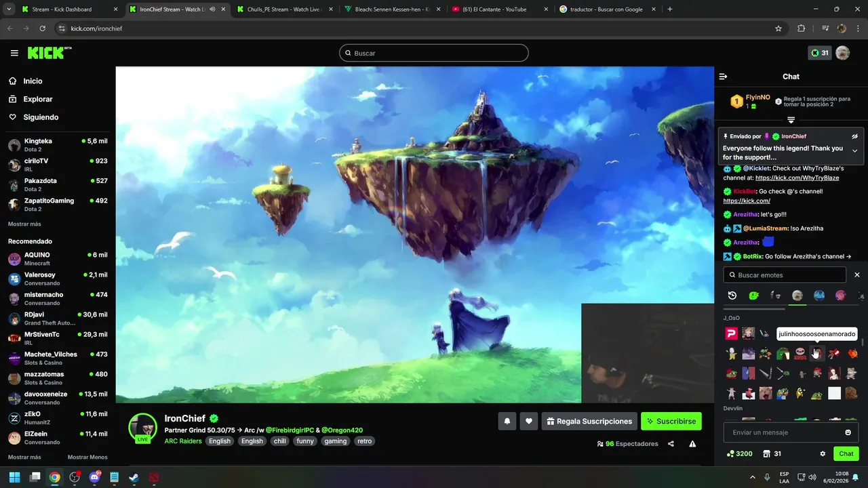
Task: Click the Kick search bar Buscar
Action: 434,53
